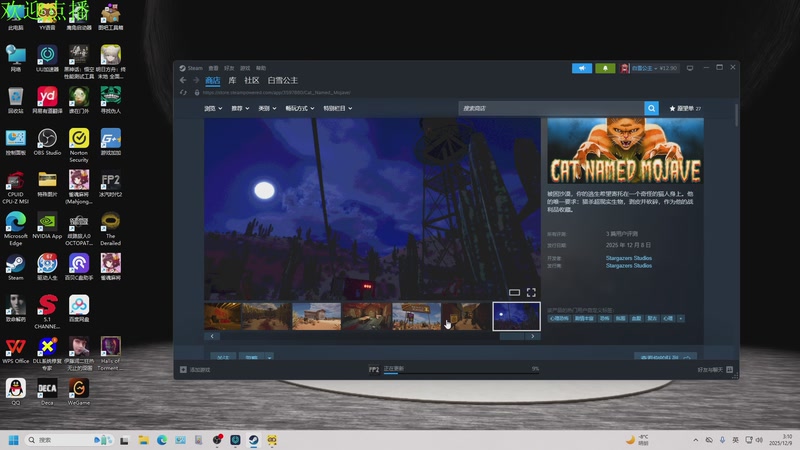Expand the 推荐 store dropdown
The width and height of the screenshot is (800, 450).
click(x=240, y=108)
